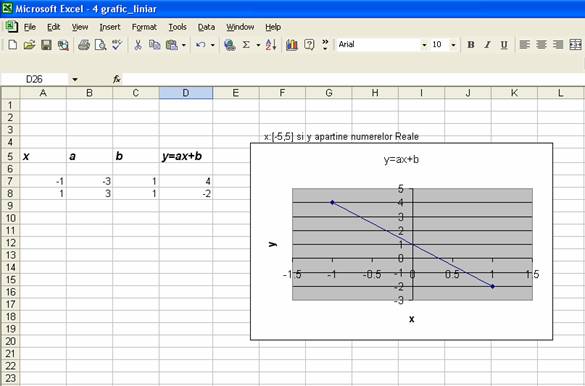Viewport: 585px width, 386px height.
Task: Open a file with the Open folder icon
Action: [29, 45]
